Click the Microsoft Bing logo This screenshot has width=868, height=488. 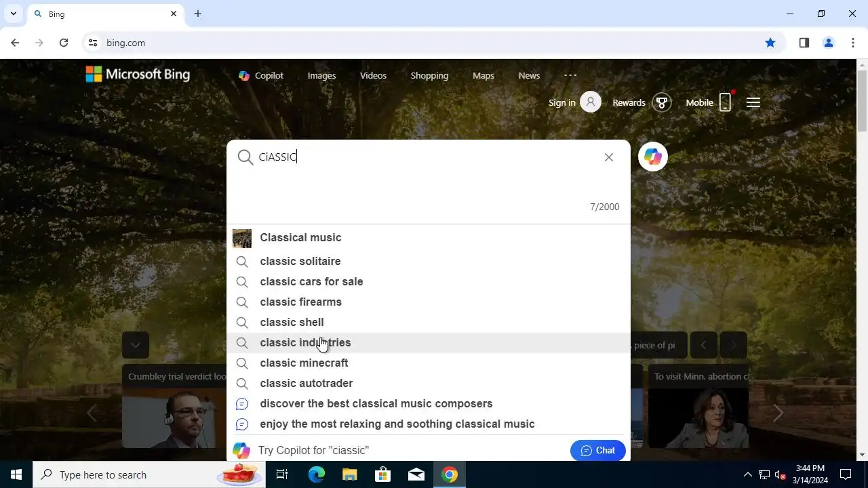tap(138, 75)
